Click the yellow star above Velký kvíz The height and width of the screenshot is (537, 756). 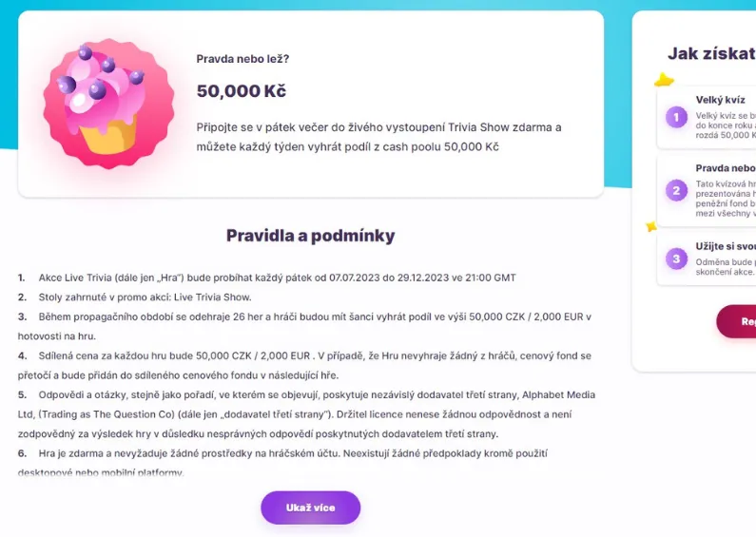(664, 80)
